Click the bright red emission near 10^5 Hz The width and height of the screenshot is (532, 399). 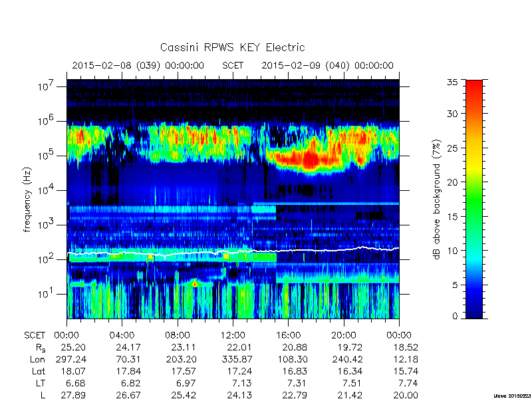pyautogui.click(x=311, y=158)
